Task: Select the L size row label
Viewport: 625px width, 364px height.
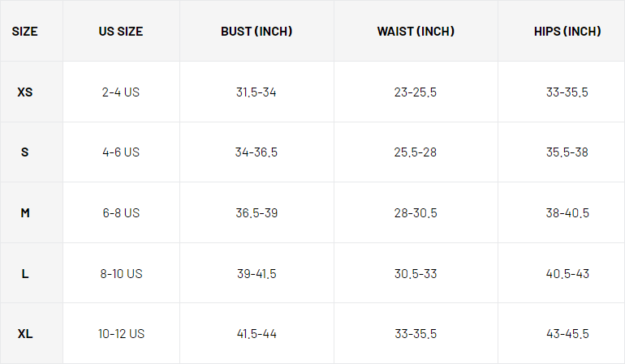Action: tap(25, 274)
